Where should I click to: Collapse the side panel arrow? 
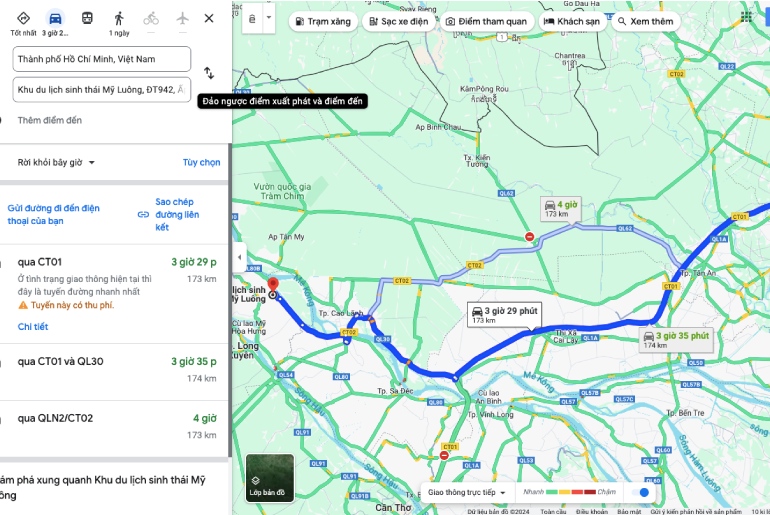tap(238, 257)
